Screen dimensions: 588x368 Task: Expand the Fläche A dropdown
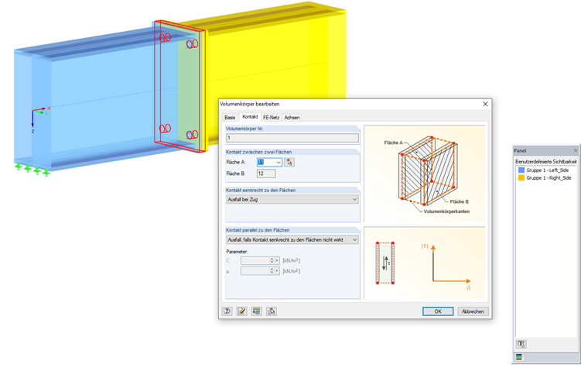point(279,162)
